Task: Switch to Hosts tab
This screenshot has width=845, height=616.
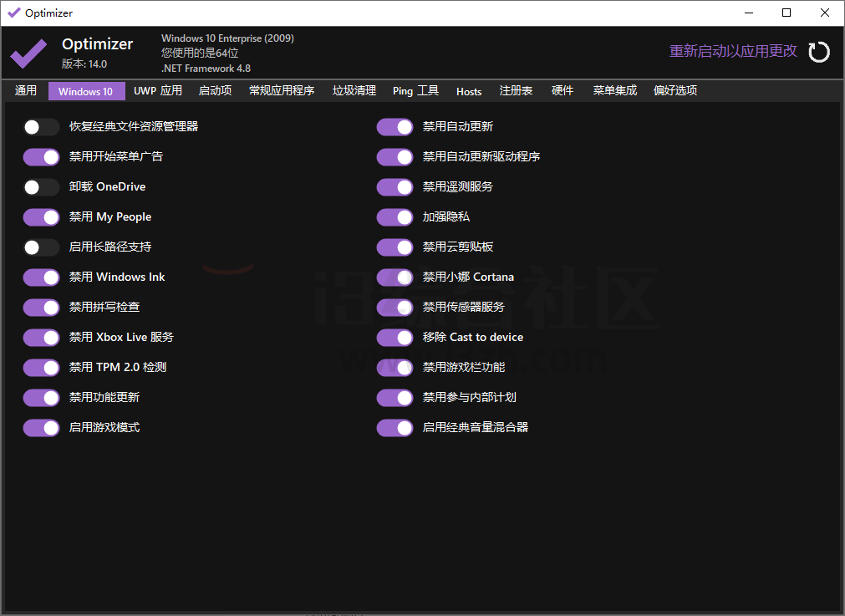Action: (469, 91)
